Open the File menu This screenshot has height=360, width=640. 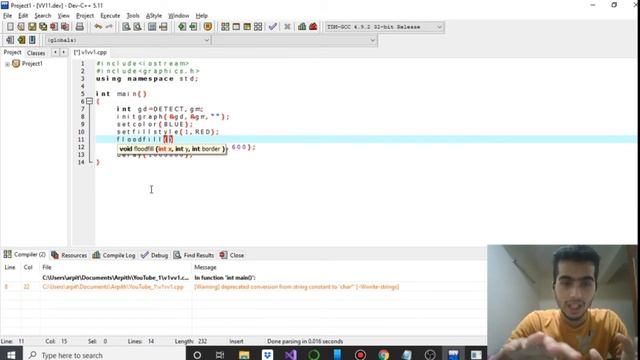[7, 16]
